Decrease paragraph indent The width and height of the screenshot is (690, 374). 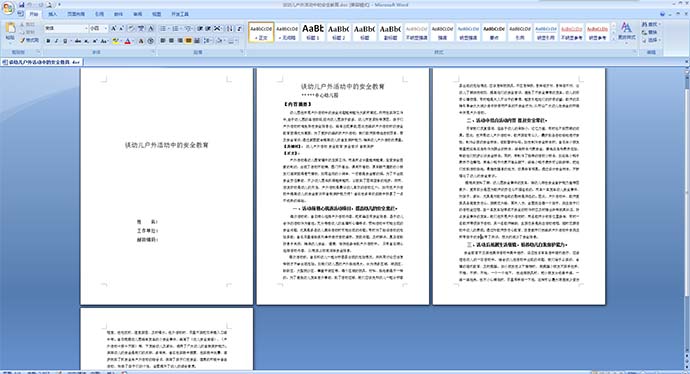point(200,29)
